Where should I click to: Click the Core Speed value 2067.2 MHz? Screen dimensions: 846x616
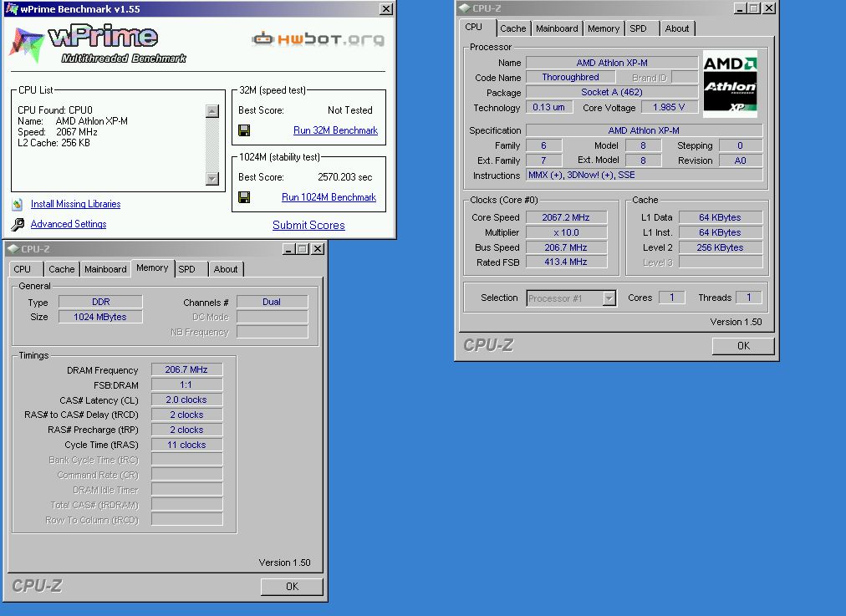(566, 217)
